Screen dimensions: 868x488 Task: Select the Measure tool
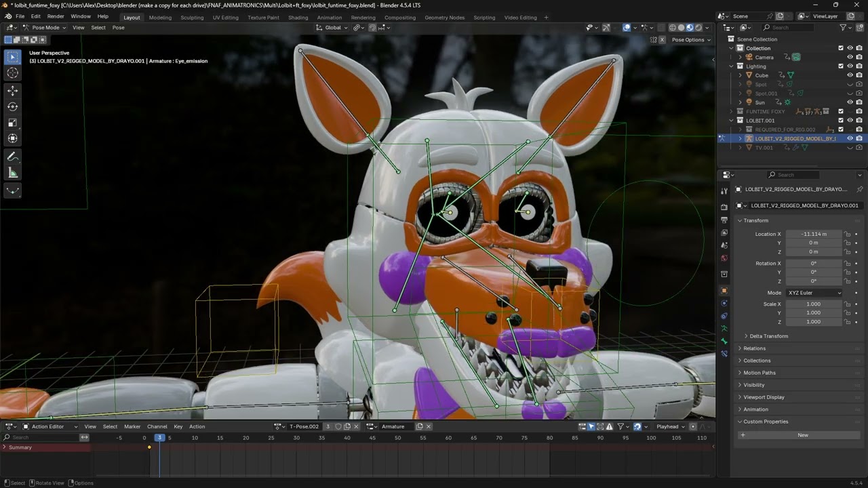pyautogui.click(x=12, y=173)
